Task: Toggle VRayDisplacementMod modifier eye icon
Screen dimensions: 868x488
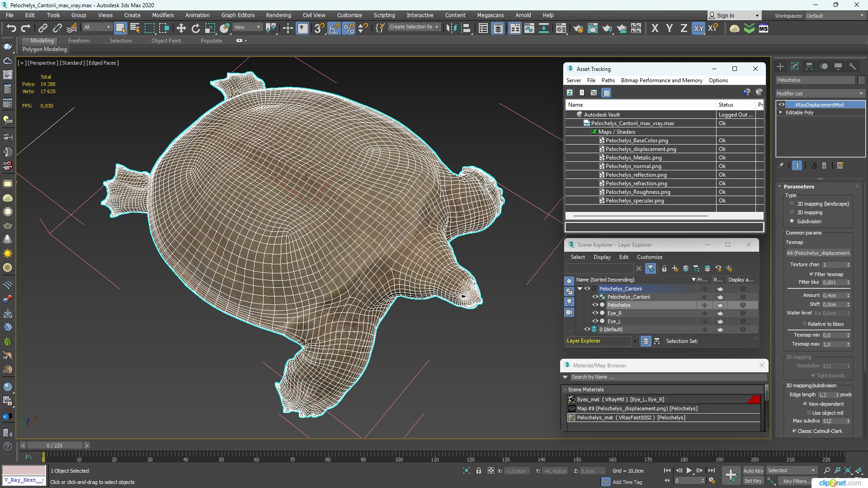Action: [x=781, y=105]
